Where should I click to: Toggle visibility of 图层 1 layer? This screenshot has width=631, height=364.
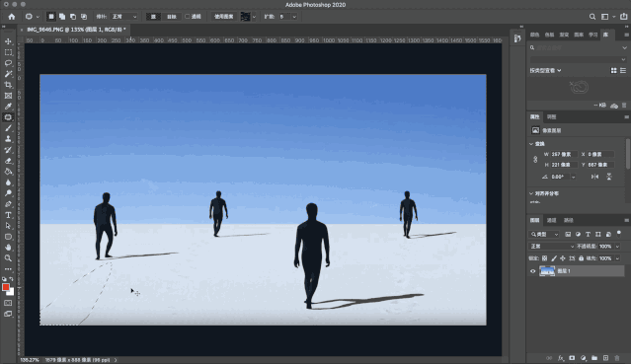click(533, 271)
